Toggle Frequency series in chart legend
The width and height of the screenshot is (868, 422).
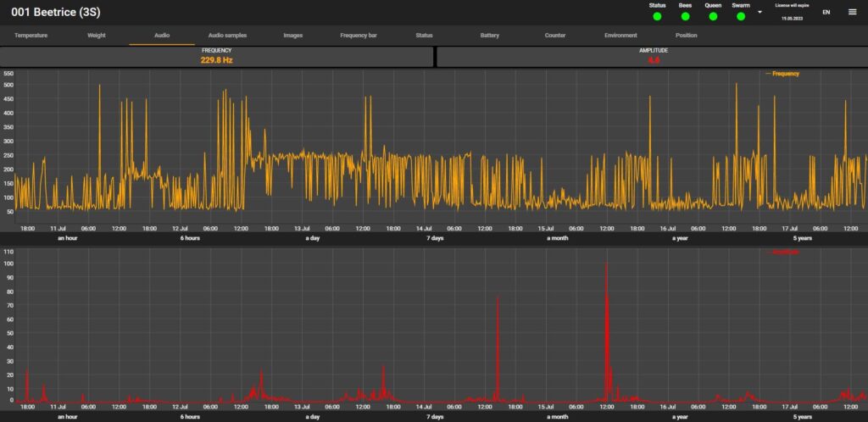tap(782, 74)
